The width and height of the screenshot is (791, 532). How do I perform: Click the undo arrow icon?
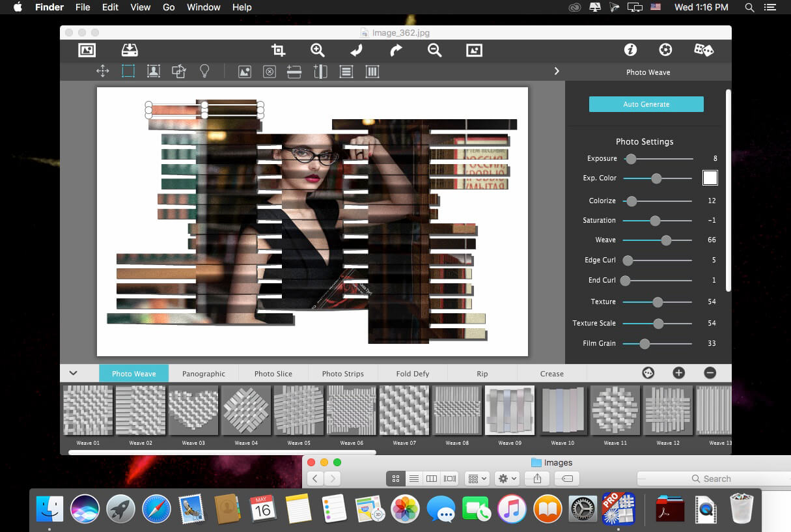(x=356, y=50)
